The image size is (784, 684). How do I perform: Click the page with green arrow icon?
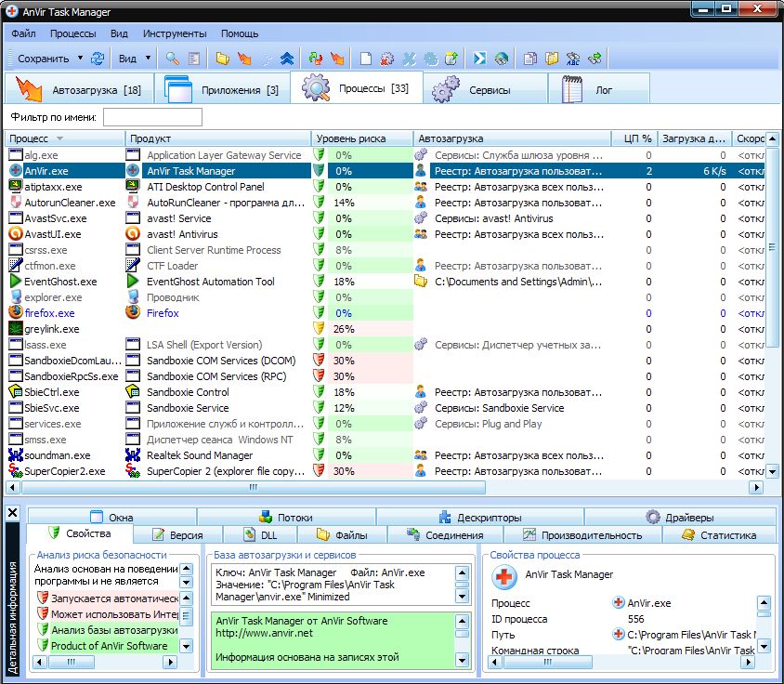pyautogui.click(x=451, y=59)
